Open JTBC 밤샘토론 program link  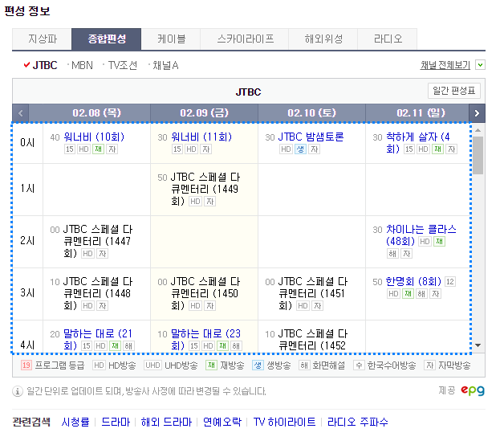[x=311, y=137]
